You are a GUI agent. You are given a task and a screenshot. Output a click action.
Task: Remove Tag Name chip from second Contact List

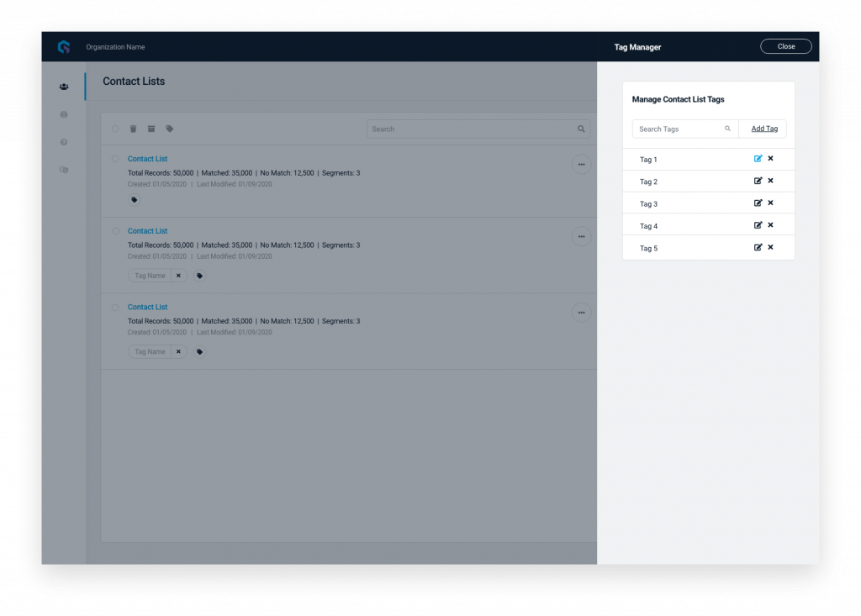pos(178,276)
